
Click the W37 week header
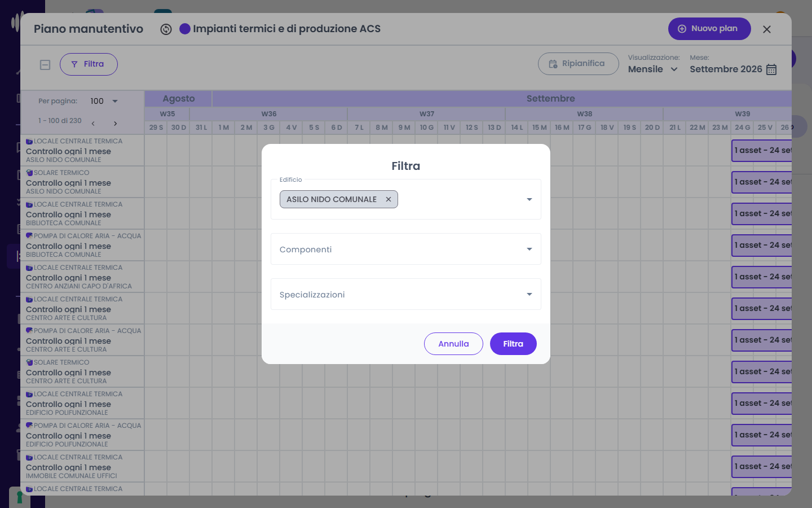pyautogui.click(x=427, y=113)
